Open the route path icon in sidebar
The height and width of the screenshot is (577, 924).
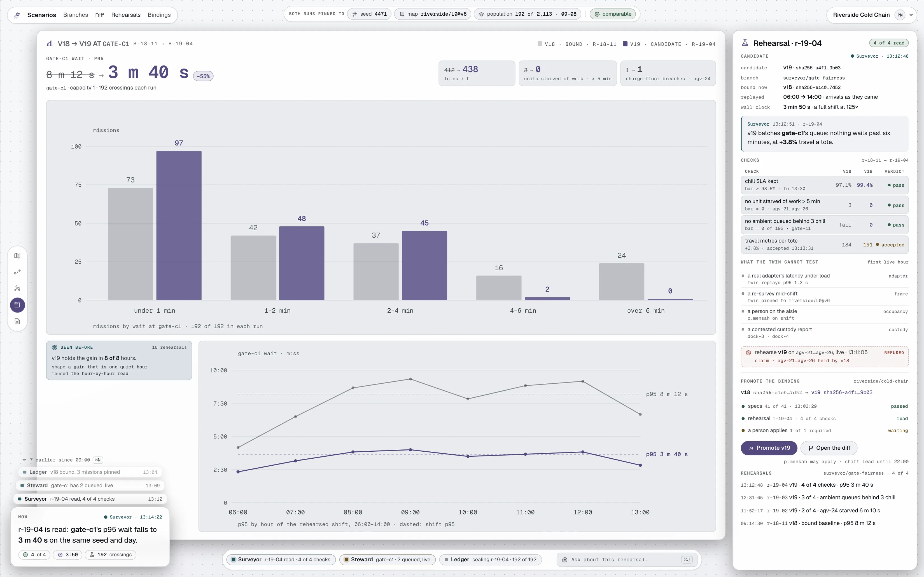tap(17, 272)
